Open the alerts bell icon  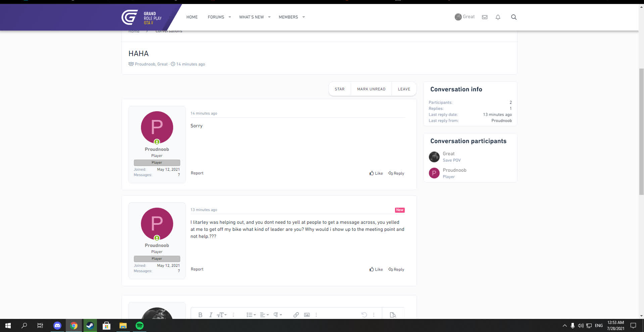(x=498, y=17)
